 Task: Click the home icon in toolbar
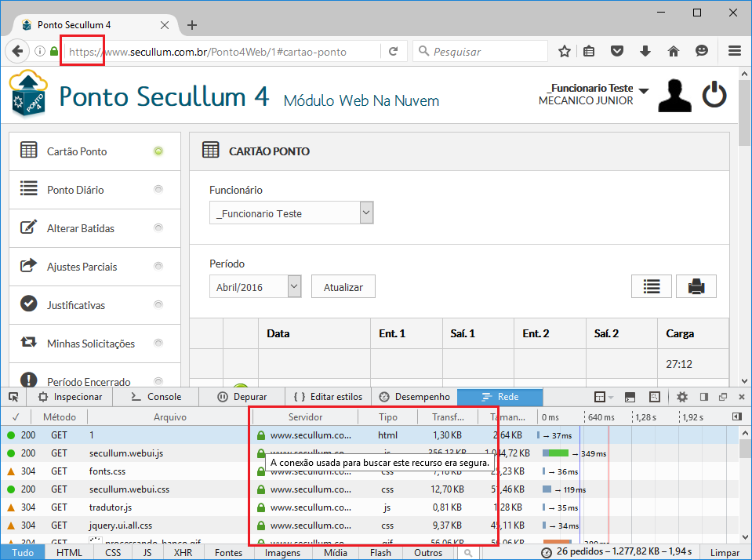(x=673, y=52)
